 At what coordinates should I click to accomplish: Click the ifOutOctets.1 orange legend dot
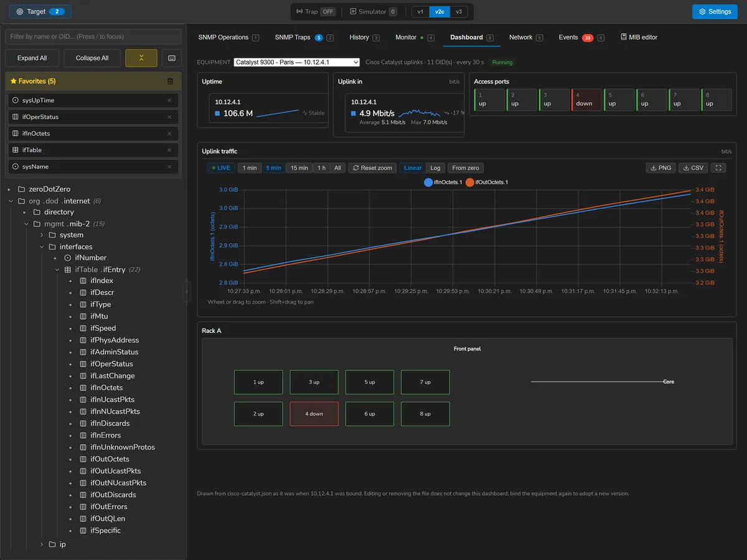[470, 182]
